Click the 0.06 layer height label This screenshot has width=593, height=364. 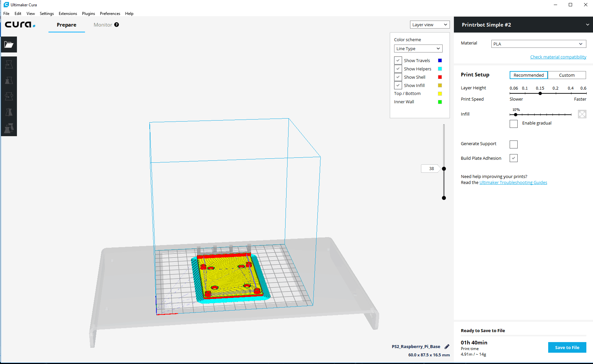[514, 88]
